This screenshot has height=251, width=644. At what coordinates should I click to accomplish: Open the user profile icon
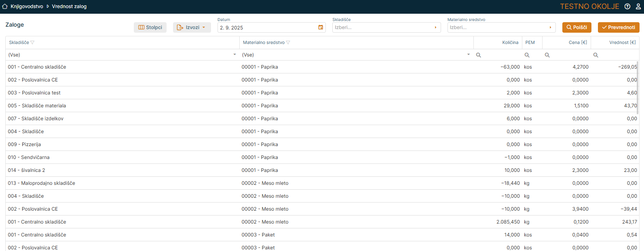click(638, 6)
